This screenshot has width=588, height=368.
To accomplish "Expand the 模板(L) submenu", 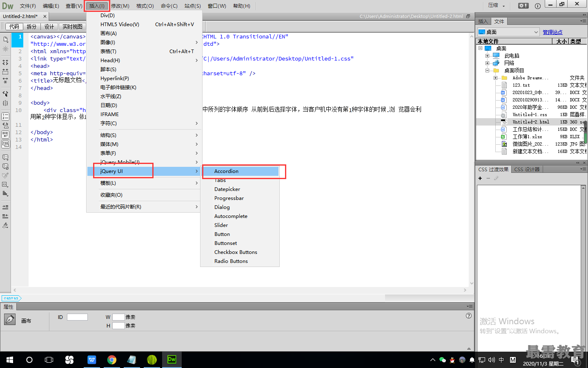I will (145, 183).
